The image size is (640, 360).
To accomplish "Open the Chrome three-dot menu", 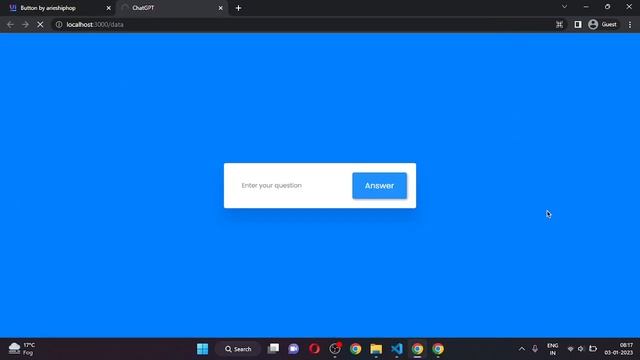I will 630,24.
